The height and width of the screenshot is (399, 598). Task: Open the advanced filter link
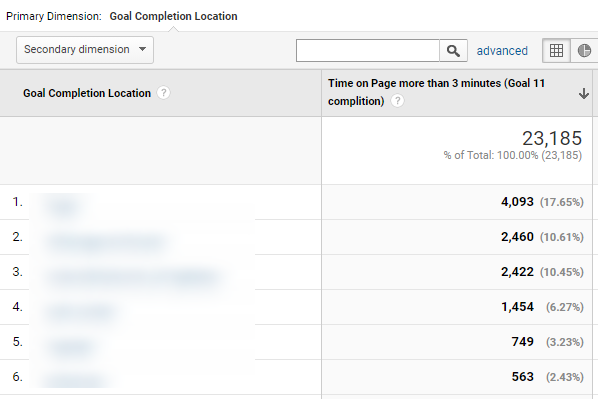coord(502,51)
